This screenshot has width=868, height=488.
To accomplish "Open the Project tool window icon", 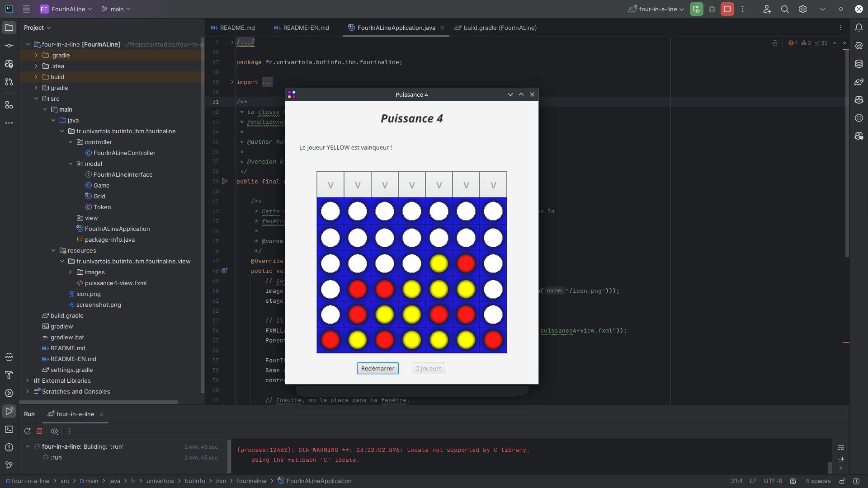I will [x=9, y=28].
